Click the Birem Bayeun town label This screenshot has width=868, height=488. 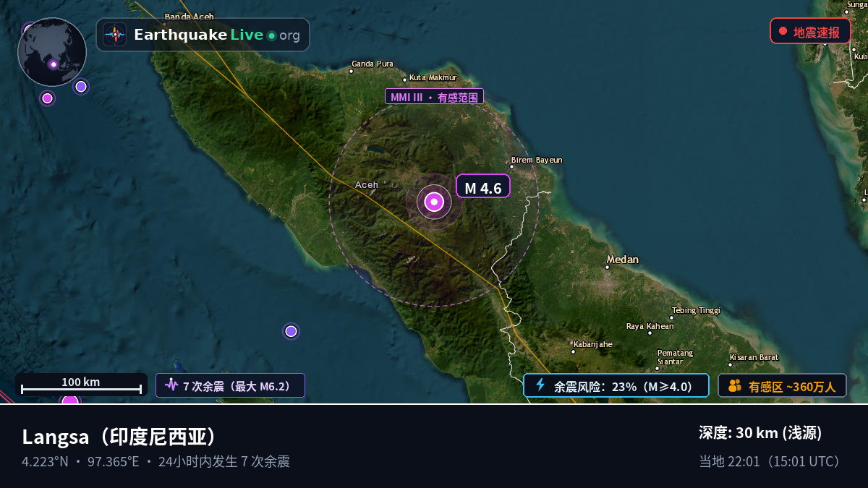tap(537, 160)
